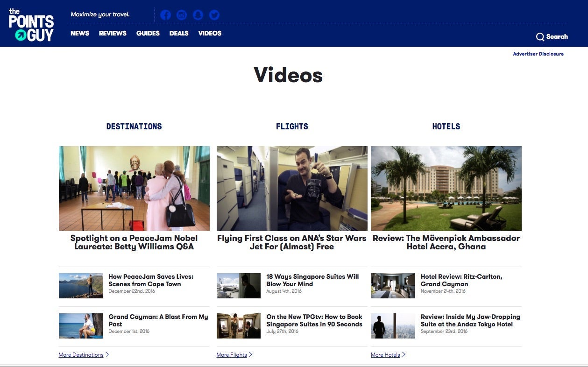This screenshot has width=588, height=367.
Task: Open the News menu item
Action: click(80, 33)
